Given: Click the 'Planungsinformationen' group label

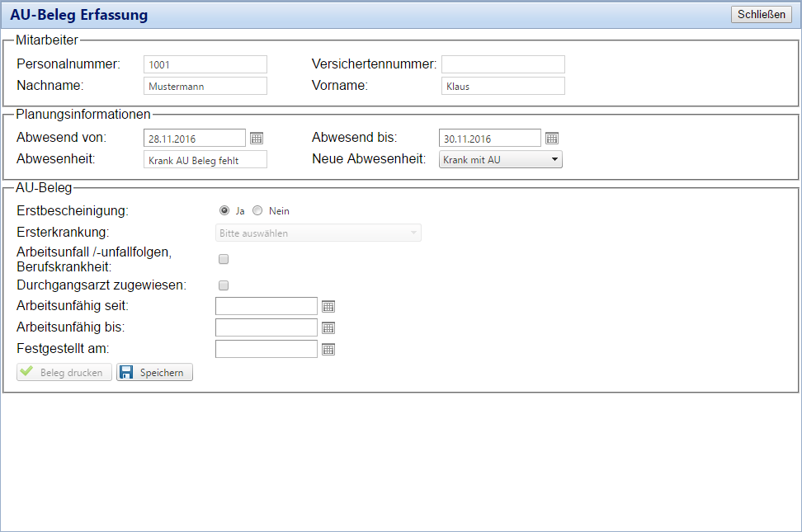Looking at the screenshot, I should (83, 114).
